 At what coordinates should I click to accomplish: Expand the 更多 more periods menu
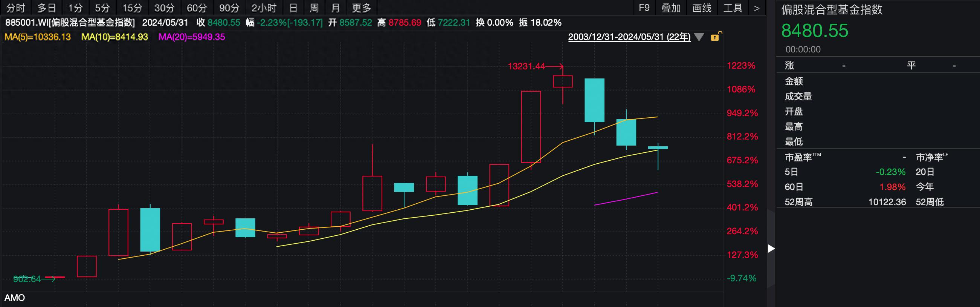tap(361, 8)
